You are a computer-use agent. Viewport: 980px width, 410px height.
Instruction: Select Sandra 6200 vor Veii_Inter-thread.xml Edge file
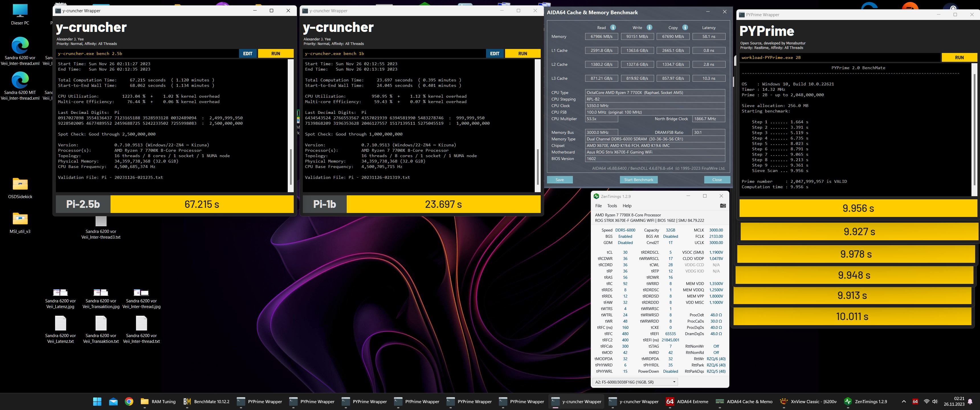20,51
